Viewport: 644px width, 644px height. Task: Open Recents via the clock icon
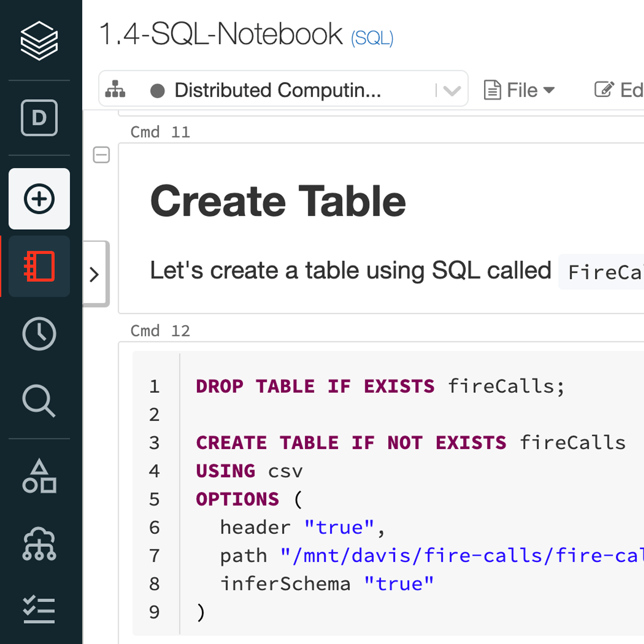[x=39, y=333]
